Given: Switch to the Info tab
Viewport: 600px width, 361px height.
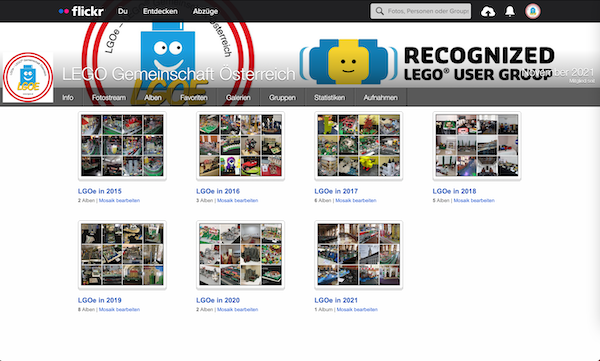Looking at the screenshot, I should [x=68, y=98].
